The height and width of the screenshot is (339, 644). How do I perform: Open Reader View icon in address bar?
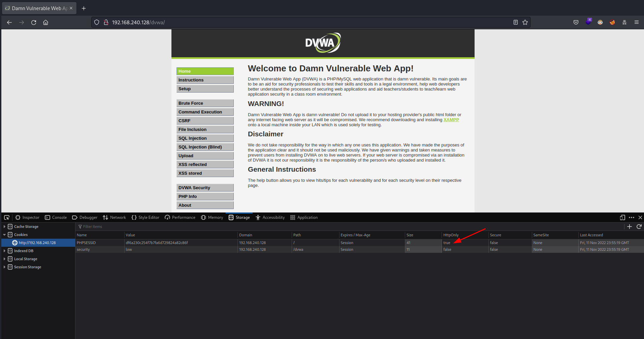tap(515, 22)
